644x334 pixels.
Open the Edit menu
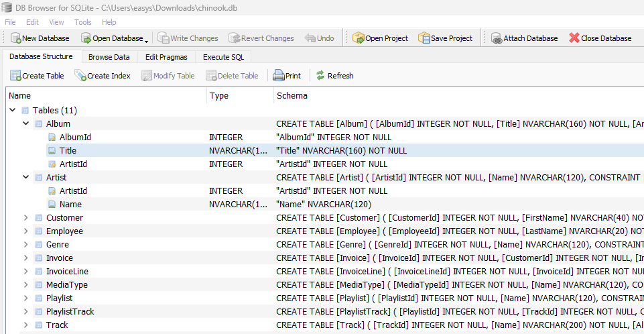click(32, 22)
